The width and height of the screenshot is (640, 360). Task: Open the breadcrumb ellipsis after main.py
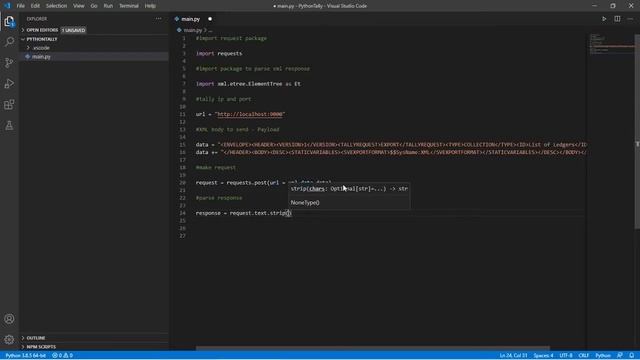coord(210,30)
